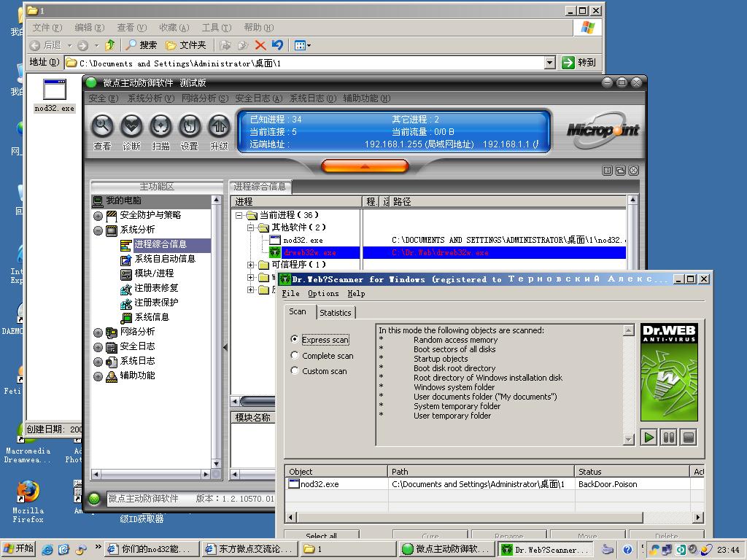Viewport: 747px width, 560px height.
Task: Select the Custom scan radio button
Action: click(x=295, y=370)
